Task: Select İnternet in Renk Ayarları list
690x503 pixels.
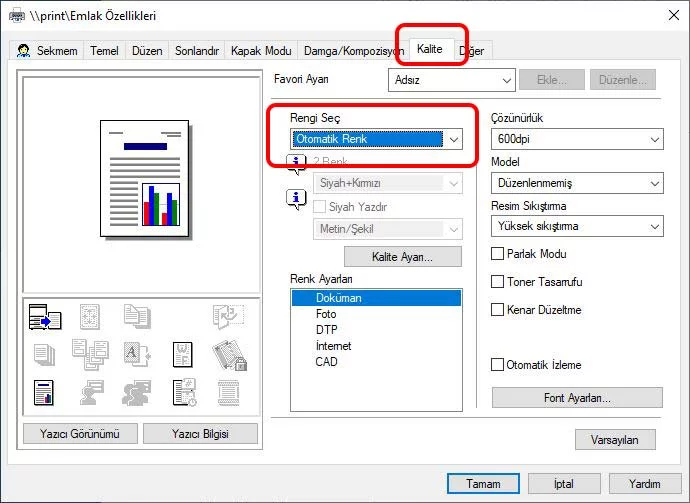Action: pyautogui.click(x=376, y=346)
